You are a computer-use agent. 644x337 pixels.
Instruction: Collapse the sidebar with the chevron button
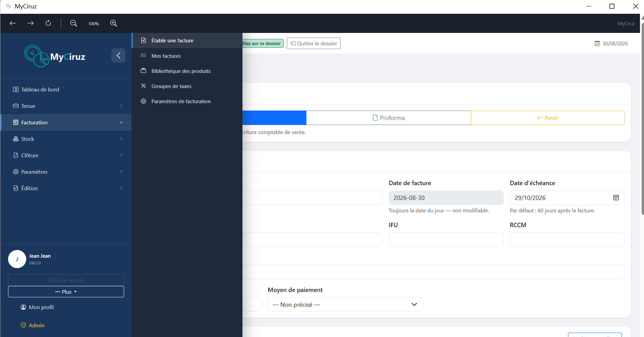[x=118, y=55]
